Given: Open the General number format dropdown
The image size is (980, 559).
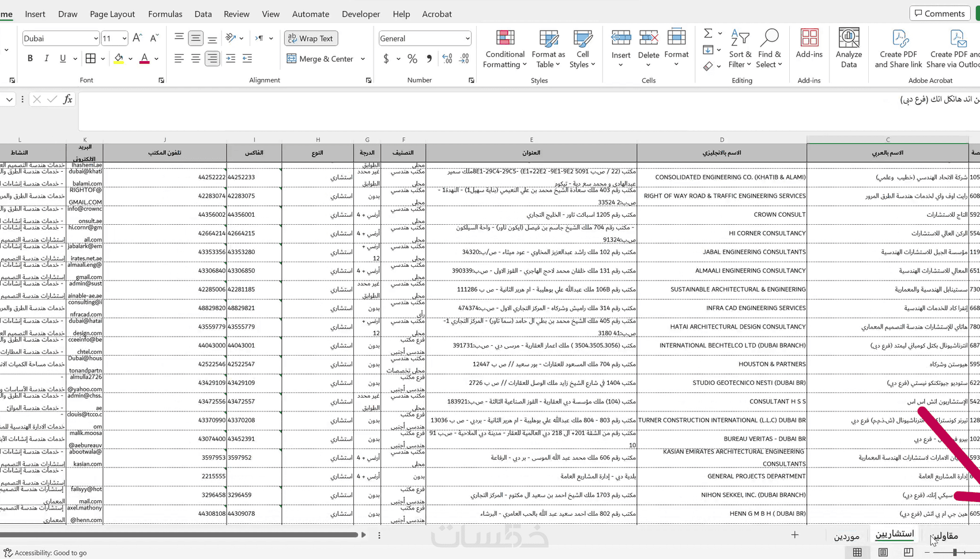Looking at the screenshot, I should 467,39.
